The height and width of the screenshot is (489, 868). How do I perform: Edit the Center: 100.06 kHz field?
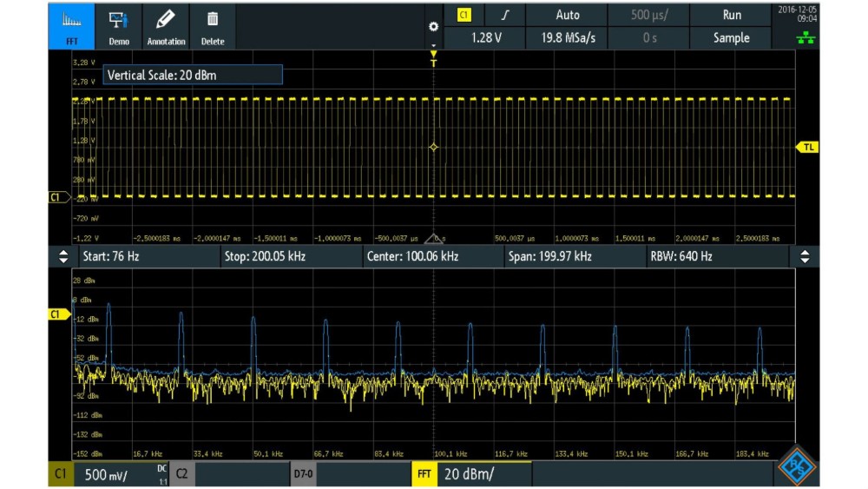pyautogui.click(x=433, y=256)
